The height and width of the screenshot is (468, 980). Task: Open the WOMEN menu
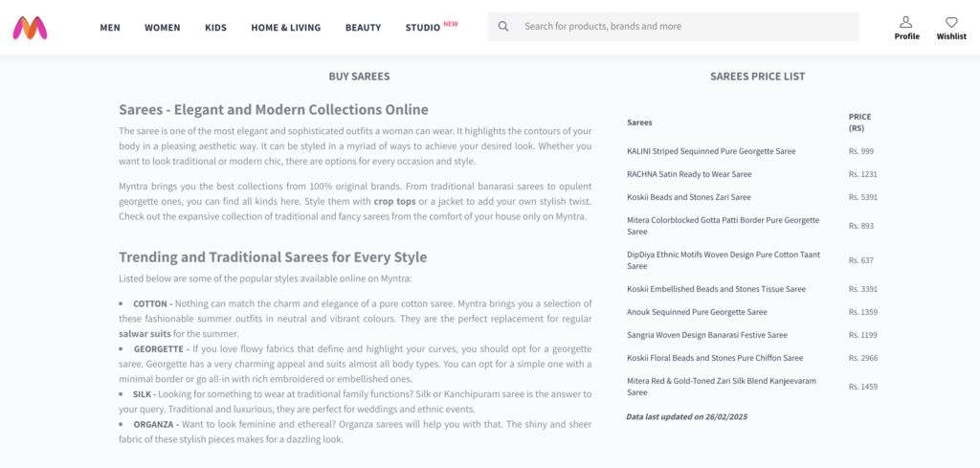(x=163, y=28)
